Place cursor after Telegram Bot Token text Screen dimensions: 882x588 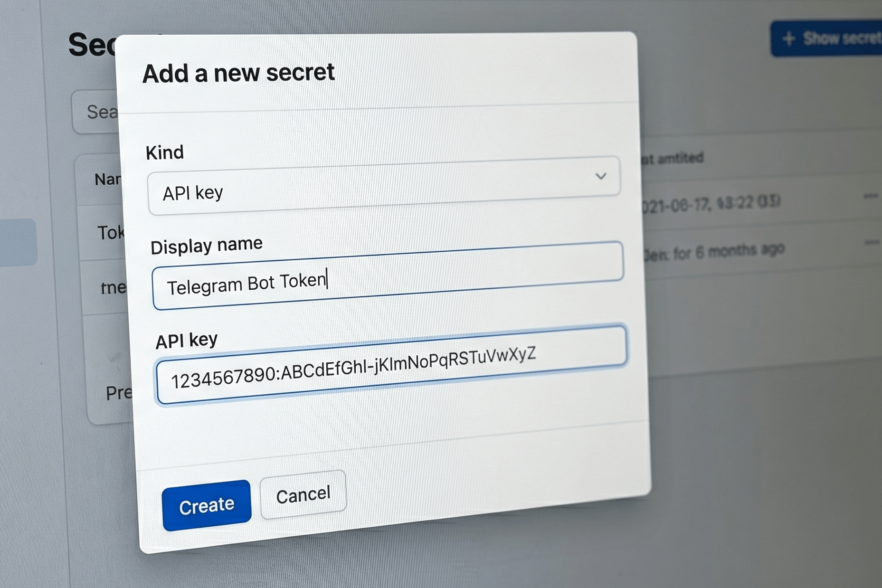click(x=328, y=281)
